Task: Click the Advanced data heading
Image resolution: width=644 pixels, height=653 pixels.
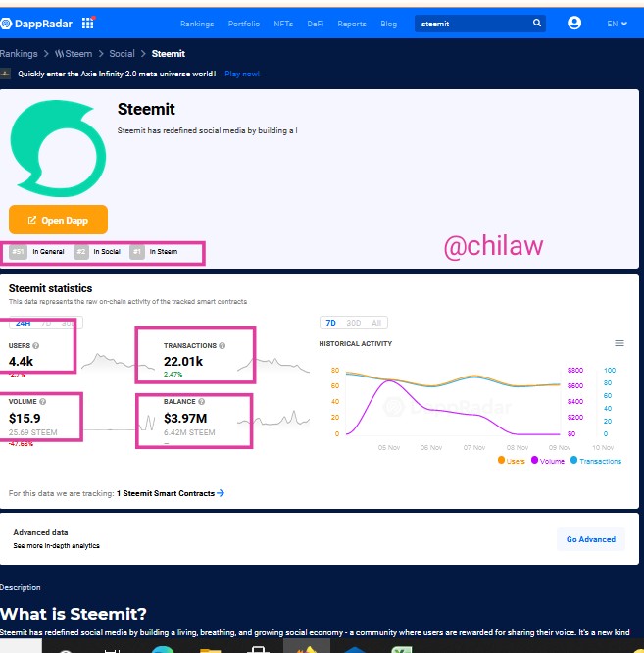Action: tap(40, 532)
